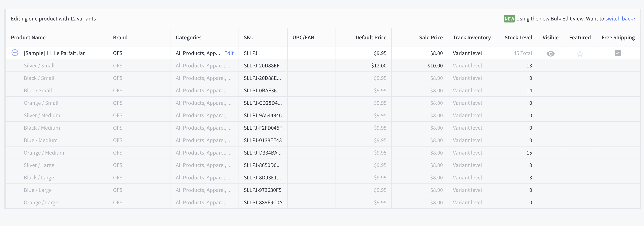Open the Track Inventory Variant level selector
The height and width of the screenshot is (226, 644).
coord(467,53)
